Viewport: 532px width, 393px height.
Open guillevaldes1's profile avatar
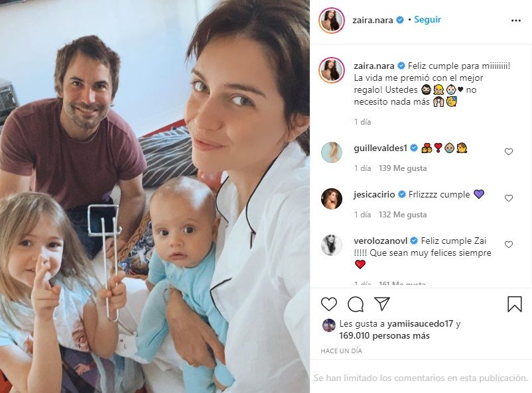(x=332, y=152)
